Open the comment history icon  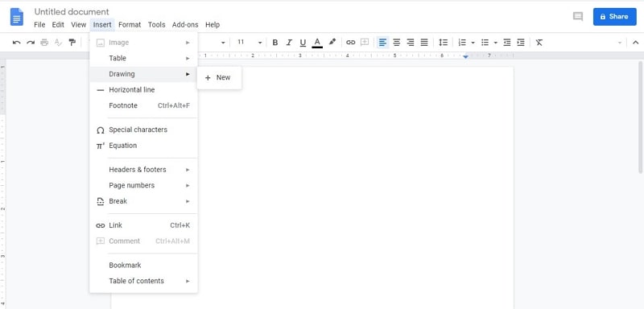click(578, 16)
